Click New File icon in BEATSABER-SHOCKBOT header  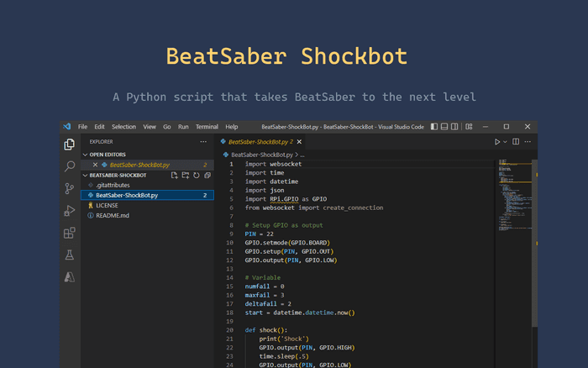174,176
